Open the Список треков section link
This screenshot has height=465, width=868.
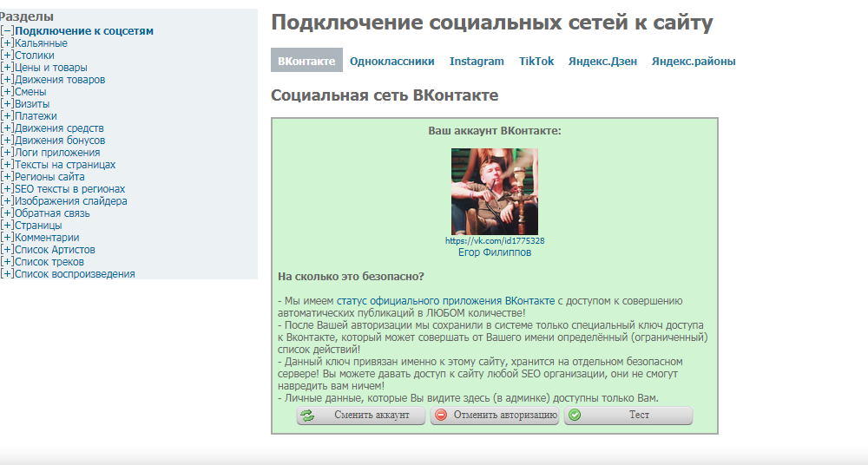point(49,262)
